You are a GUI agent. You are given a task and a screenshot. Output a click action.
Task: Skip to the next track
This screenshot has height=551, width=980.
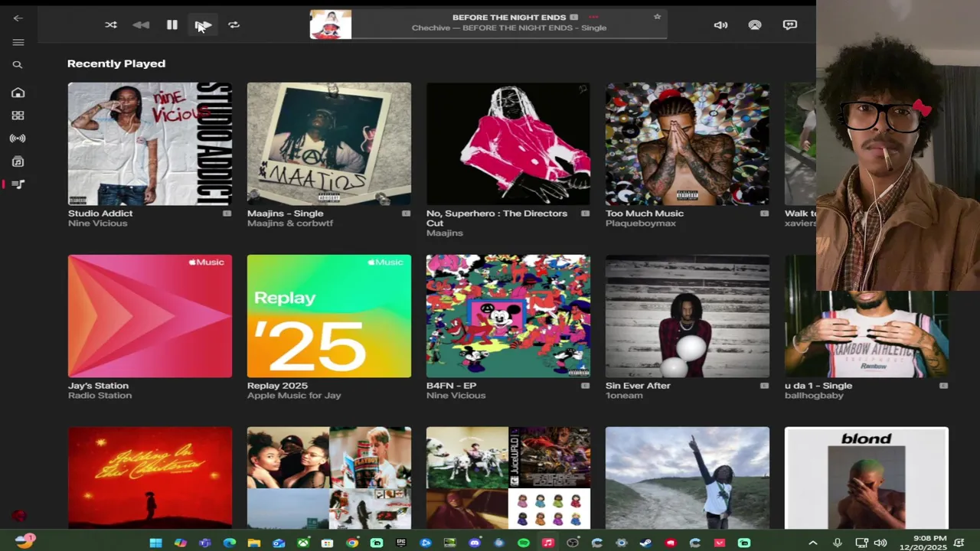[x=203, y=25]
